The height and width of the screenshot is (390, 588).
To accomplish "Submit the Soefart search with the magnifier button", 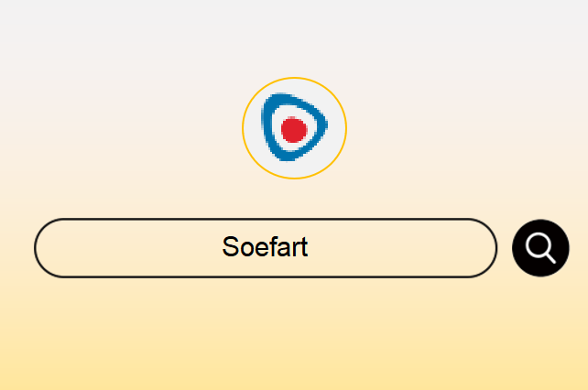I will click(540, 248).
